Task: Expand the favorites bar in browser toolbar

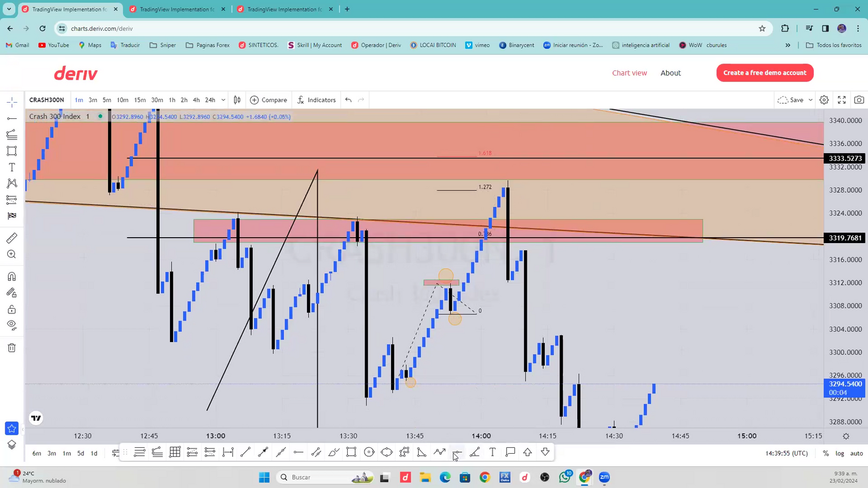Action: click(788, 45)
